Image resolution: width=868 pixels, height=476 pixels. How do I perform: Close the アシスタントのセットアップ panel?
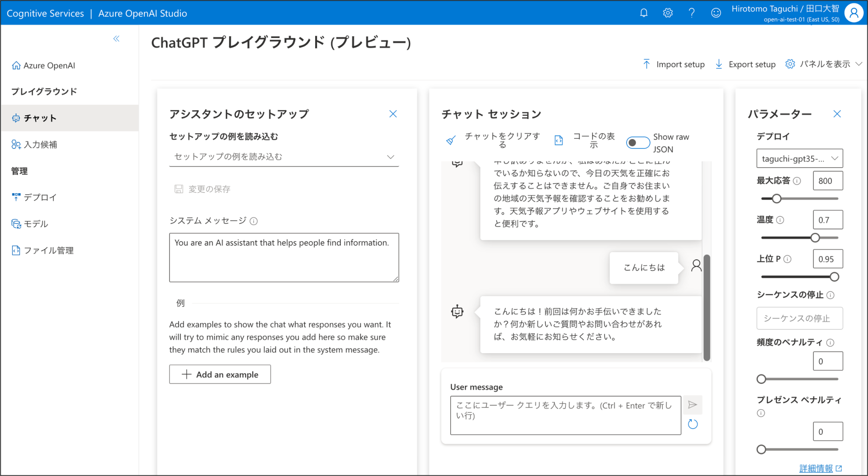(x=393, y=114)
